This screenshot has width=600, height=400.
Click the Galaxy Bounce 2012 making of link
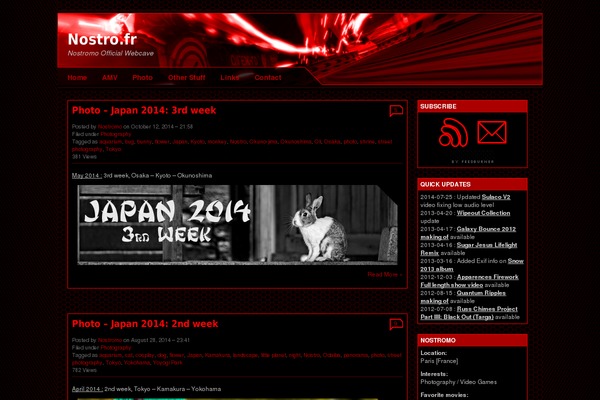click(490, 229)
